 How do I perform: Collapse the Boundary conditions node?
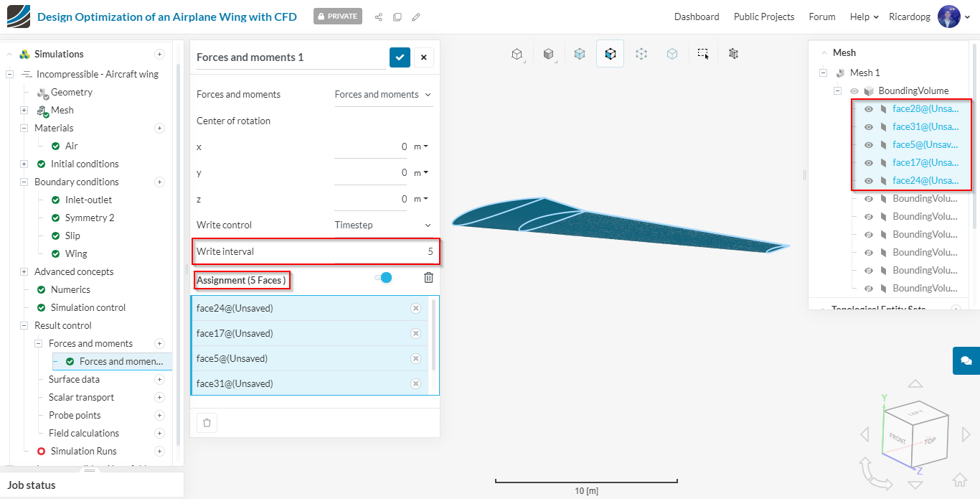click(x=24, y=182)
